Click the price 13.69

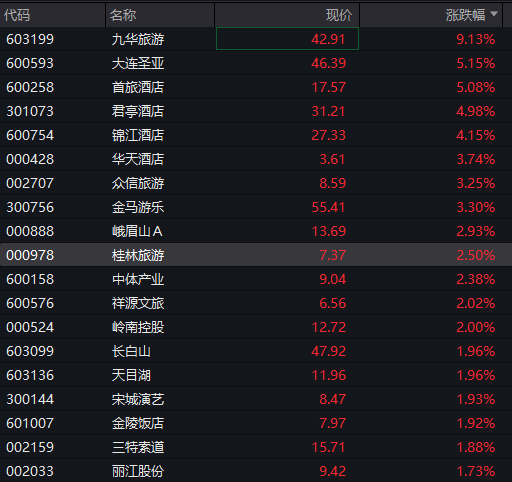pos(329,231)
